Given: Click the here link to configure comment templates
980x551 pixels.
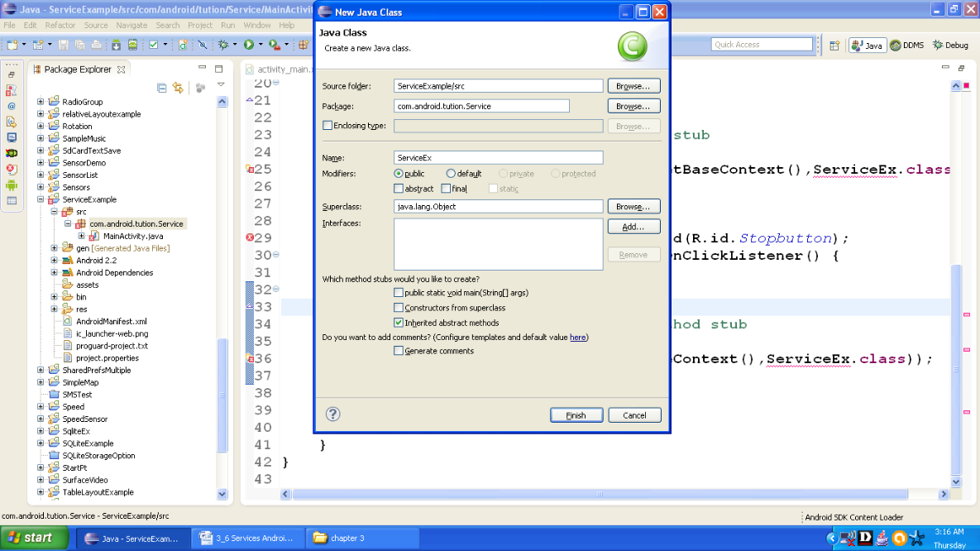Looking at the screenshot, I should tap(578, 337).
